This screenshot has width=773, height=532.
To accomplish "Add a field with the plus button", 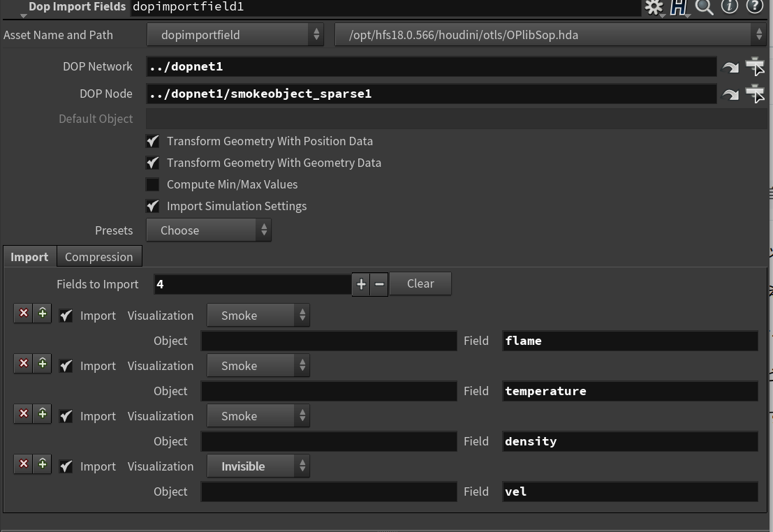I will point(361,284).
